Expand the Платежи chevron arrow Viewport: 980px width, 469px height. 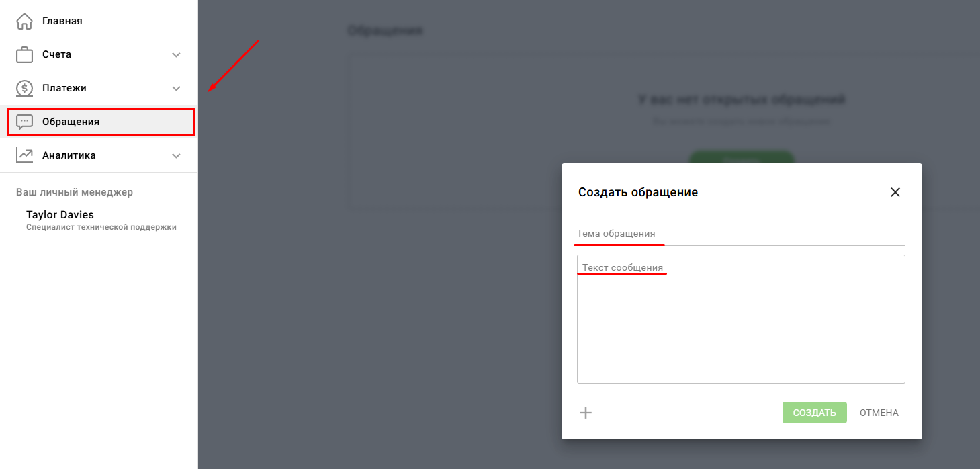176,88
